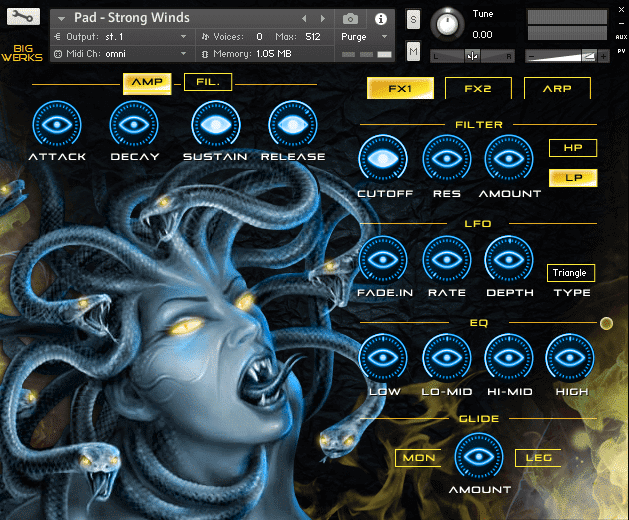
Task: Click the EQ High knob
Action: (570, 357)
